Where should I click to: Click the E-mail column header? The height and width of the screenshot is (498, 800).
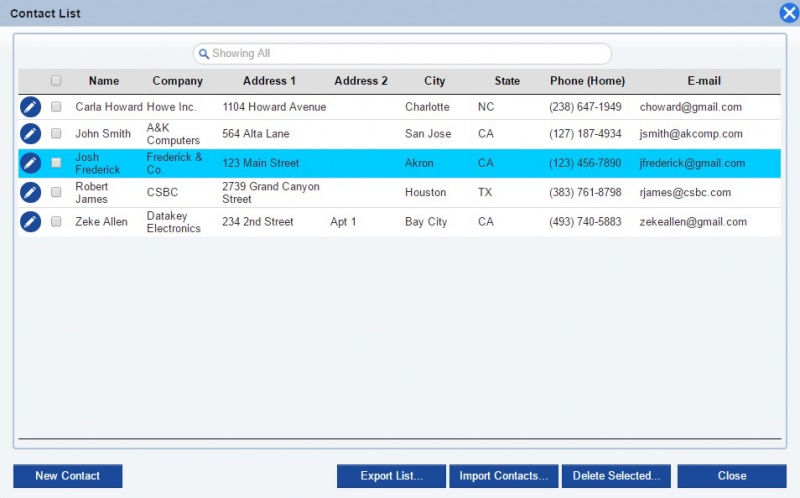click(x=703, y=81)
